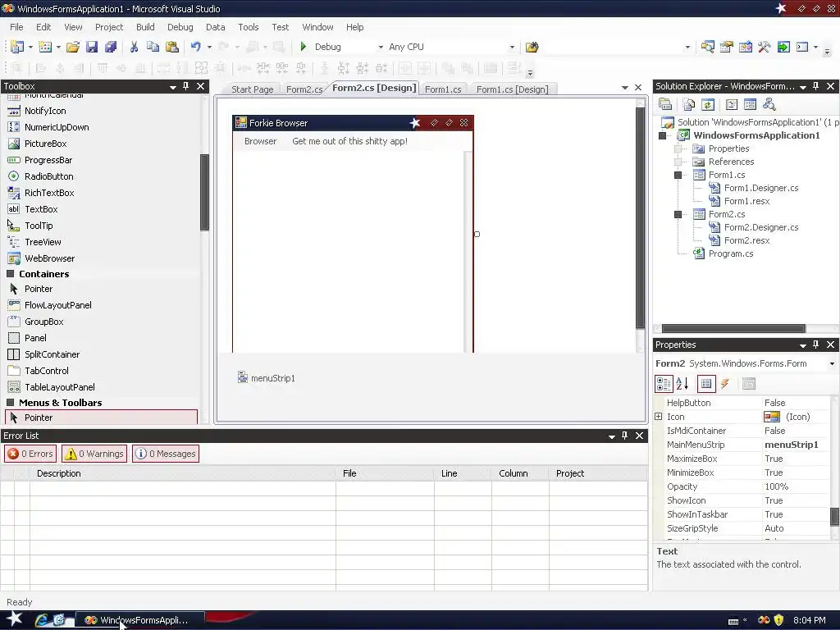Click the Browser menu item on form

pyautogui.click(x=260, y=141)
